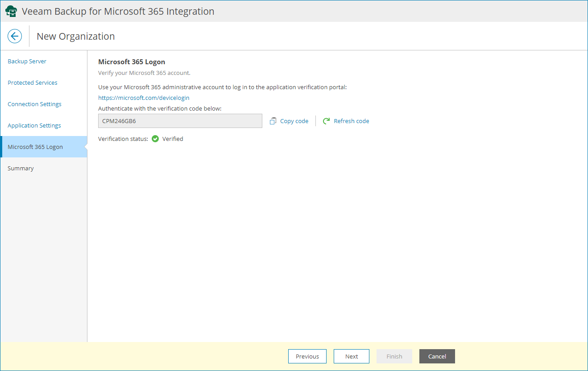Click the refresh code arrow icon
This screenshot has width=588, height=371.
[x=327, y=121]
